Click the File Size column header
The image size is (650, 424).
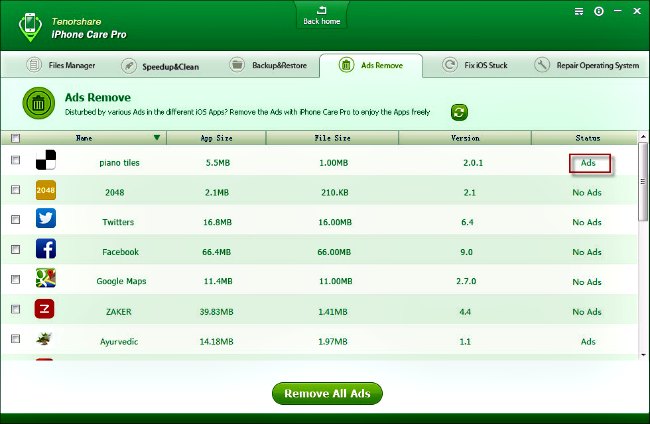[x=332, y=138]
